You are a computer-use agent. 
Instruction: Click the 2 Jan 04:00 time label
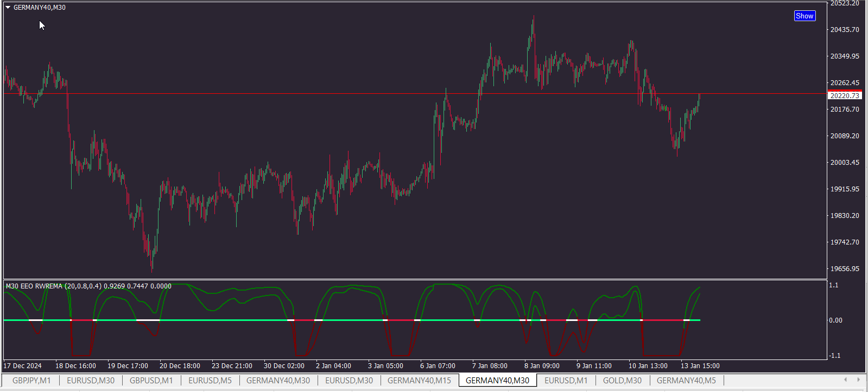333,366
